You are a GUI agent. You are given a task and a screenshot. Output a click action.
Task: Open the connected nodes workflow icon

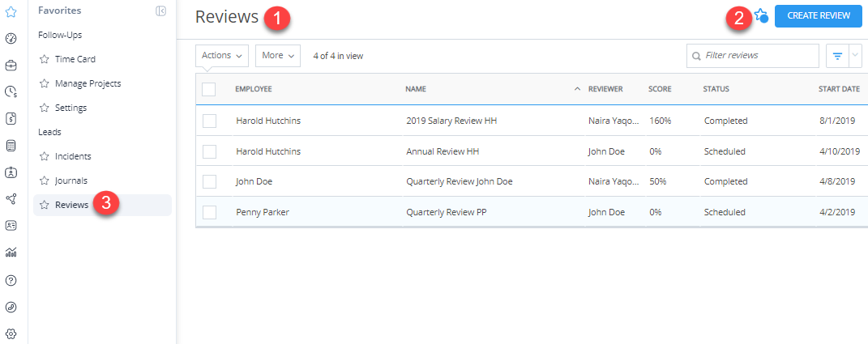pyautogui.click(x=11, y=198)
